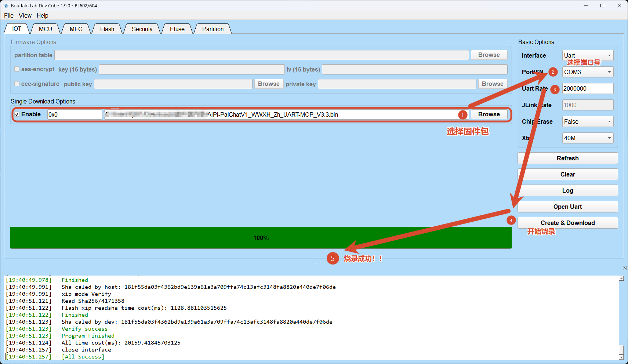Click the Refresh button
628x364 pixels.
[x=567, y=158]
